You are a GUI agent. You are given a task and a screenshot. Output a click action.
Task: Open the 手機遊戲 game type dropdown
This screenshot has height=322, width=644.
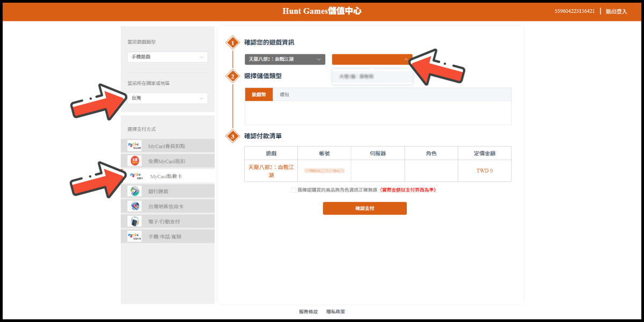pyautogui.click(x=167, y=57)
